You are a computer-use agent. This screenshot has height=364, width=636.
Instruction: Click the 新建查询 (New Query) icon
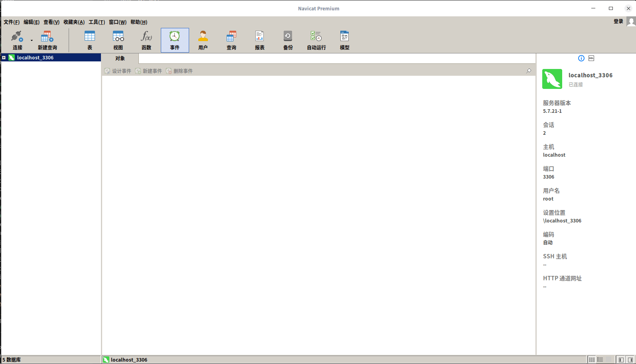coord(47,40)
